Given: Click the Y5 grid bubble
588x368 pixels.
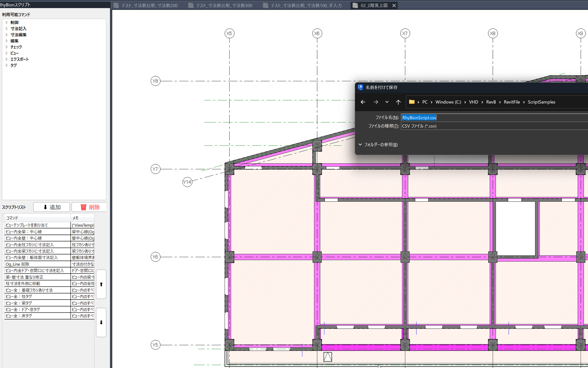Looking at the screenshot, I should coord(155,345).
